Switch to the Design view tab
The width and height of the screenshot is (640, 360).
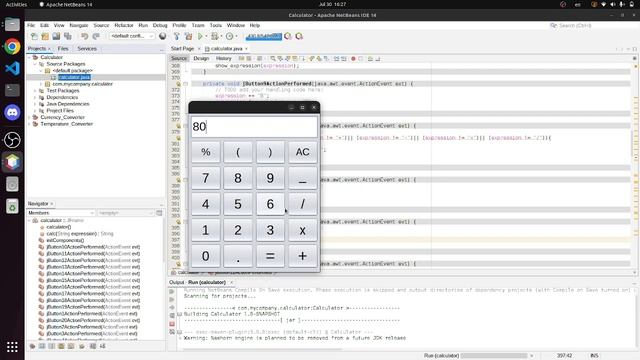201,58
